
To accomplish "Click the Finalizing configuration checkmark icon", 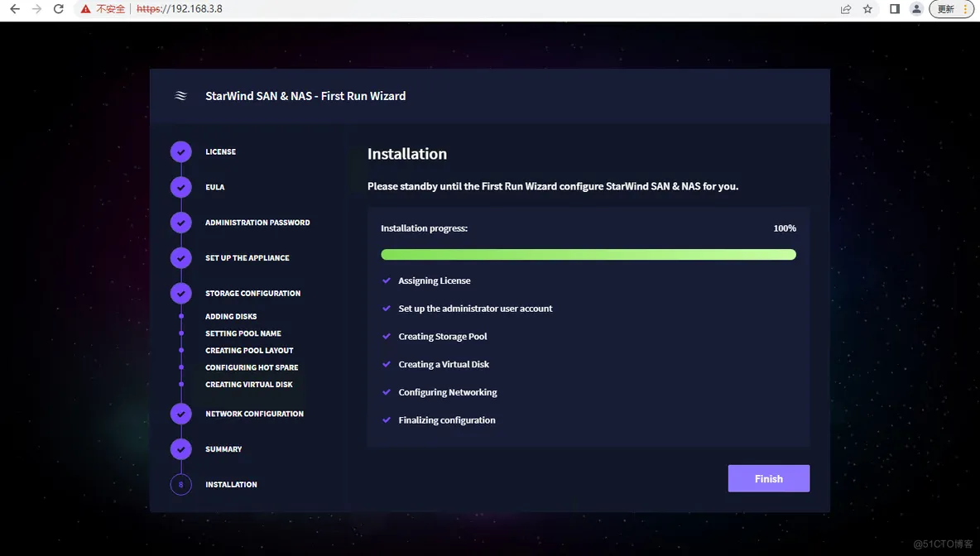I will coord(387,419).
